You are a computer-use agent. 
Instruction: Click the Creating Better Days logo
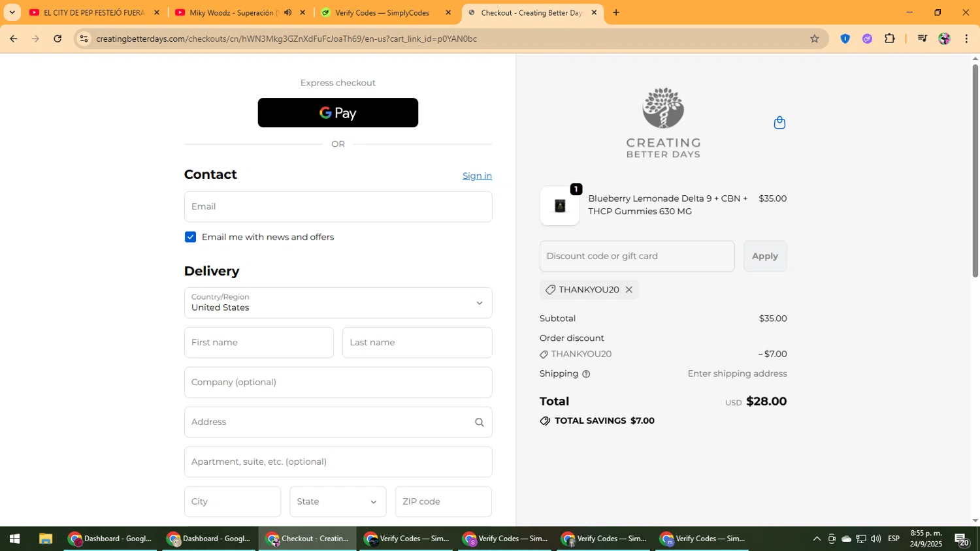[x=663, y=123]
